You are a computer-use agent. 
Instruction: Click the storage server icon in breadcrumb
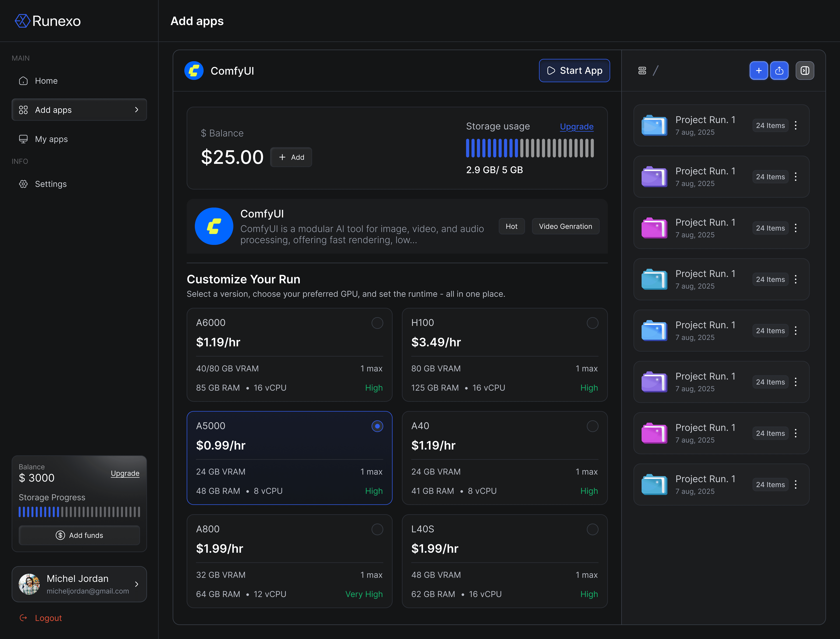642,71
